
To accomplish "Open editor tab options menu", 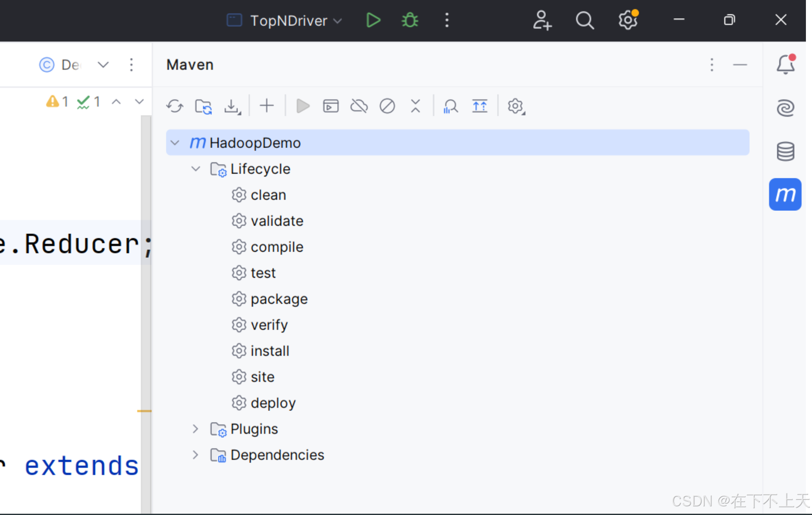I will point(132,65).
